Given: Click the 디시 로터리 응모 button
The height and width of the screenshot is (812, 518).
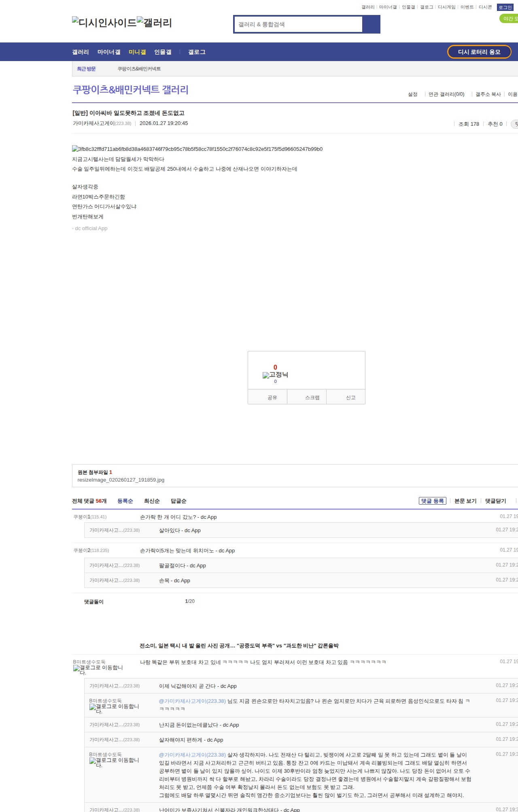Looking at the screenshot, I should [x=479, y=52].
